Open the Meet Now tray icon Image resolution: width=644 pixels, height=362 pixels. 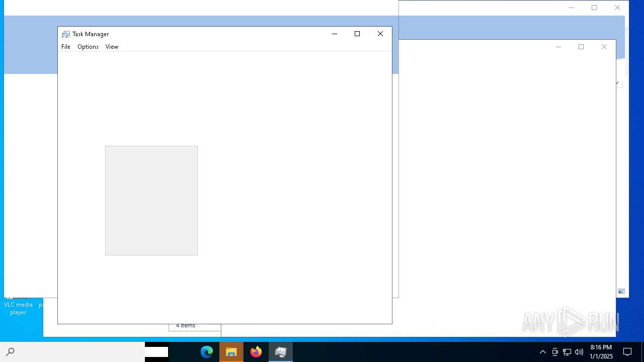[555, 352]
